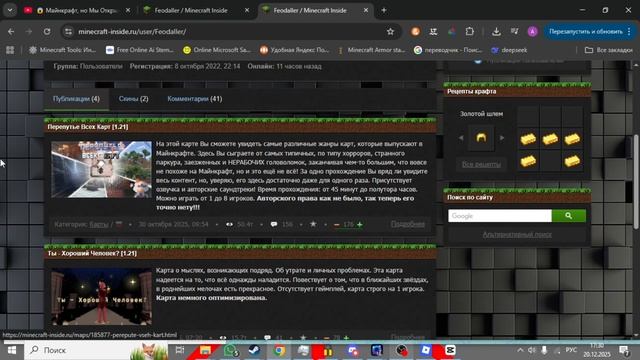Click the comments bubble icon showing 156

click(x=273, y=224)
